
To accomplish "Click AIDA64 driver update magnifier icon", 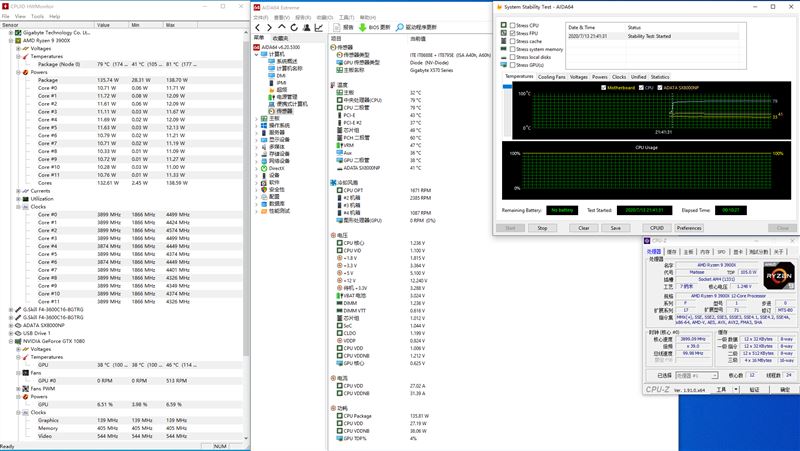I will click(399, 28).
